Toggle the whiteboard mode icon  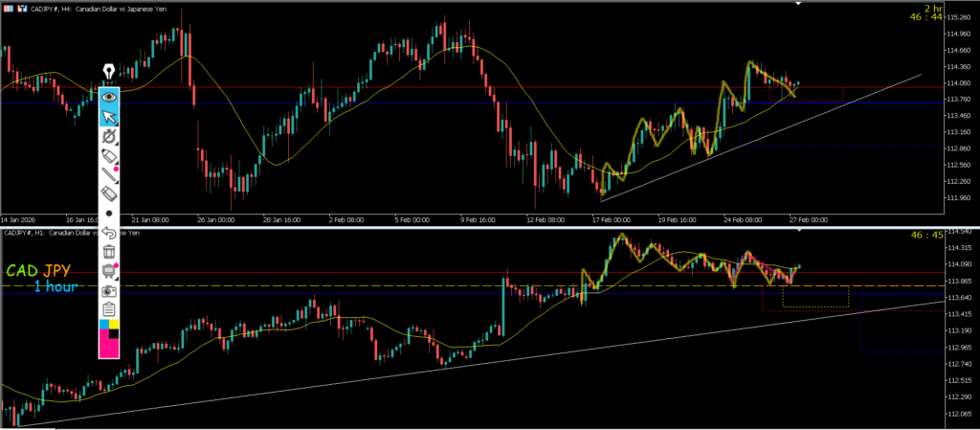109,271
